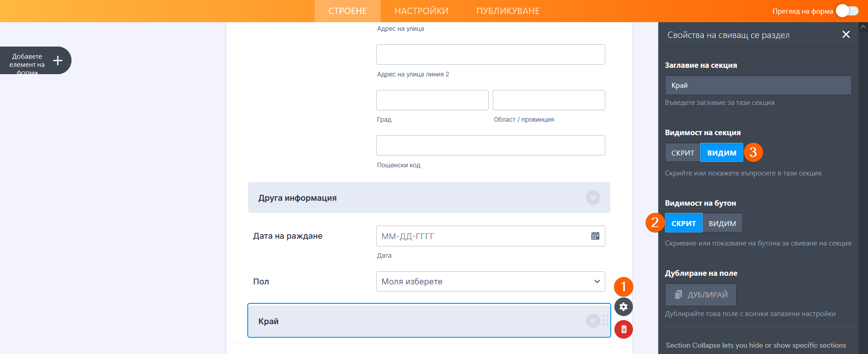Image resolution: width=868 pixels, height=354 pixels.
Task: Collapse the Край section arrow
Action: coord(593,321)
